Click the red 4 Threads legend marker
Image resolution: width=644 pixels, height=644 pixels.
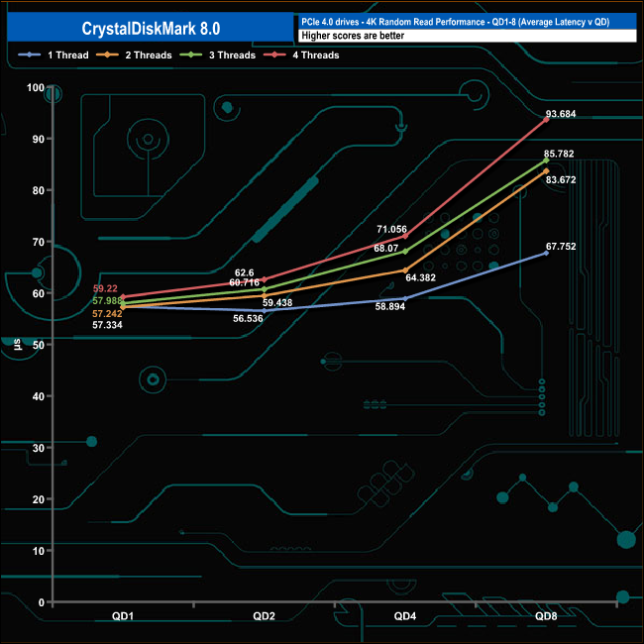tap(274, 54)
